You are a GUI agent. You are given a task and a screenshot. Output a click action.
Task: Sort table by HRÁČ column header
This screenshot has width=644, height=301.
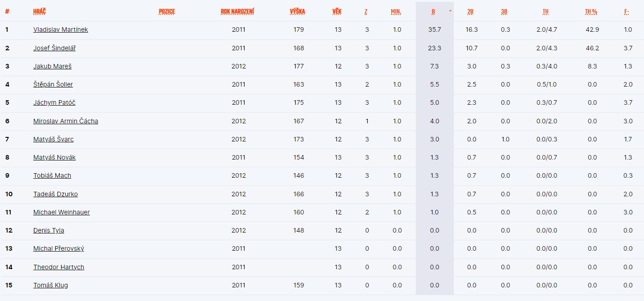coord(39,11)
